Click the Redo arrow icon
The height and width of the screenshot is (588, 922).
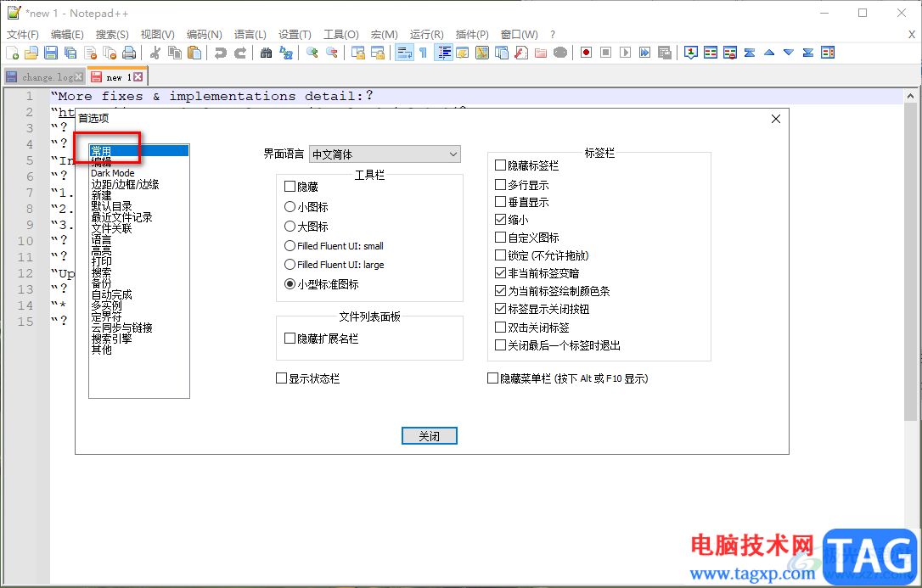coord(240,53)
